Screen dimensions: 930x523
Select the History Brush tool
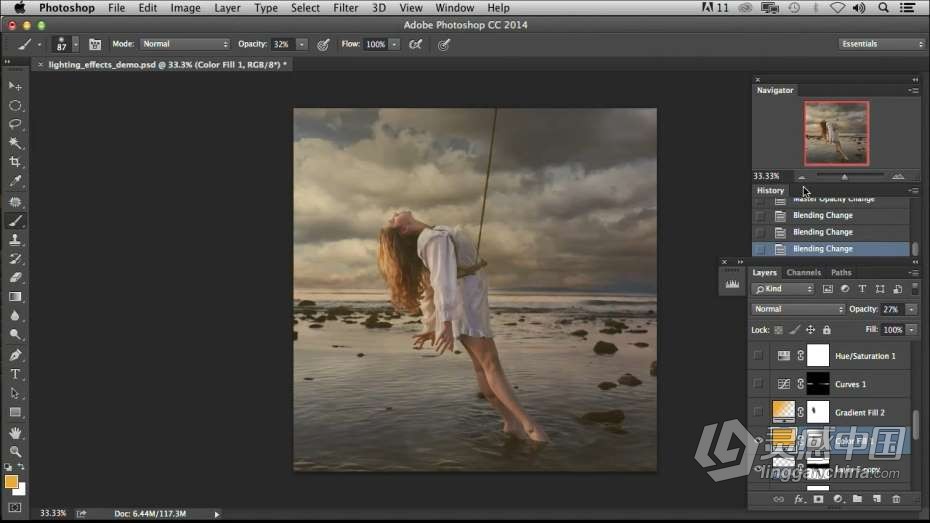15,259
